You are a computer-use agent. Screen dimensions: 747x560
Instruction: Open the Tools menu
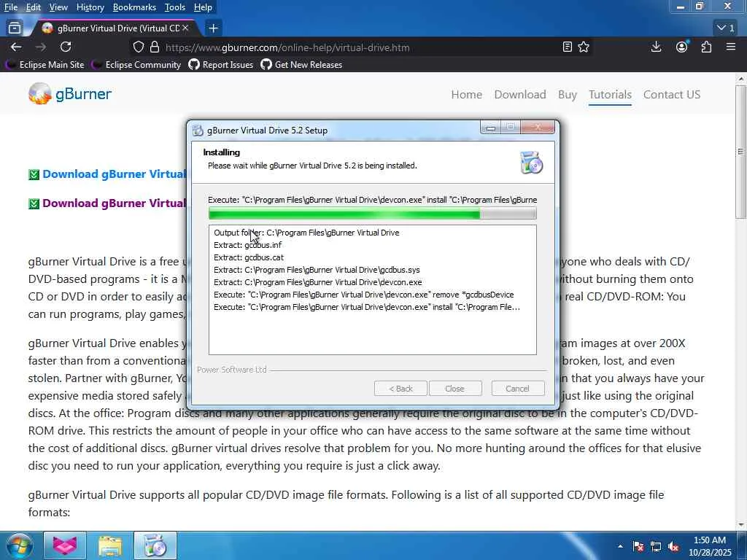click(x=175, y=7)
